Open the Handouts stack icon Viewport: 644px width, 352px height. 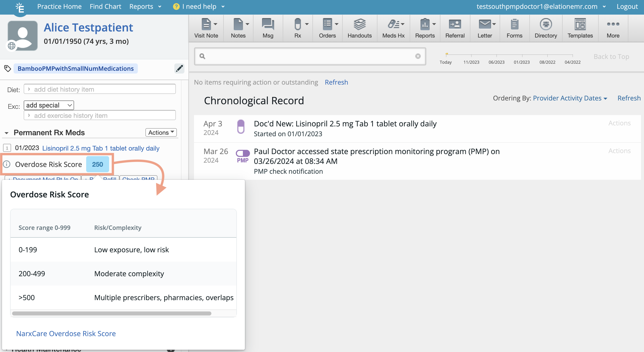coord(359,25)
